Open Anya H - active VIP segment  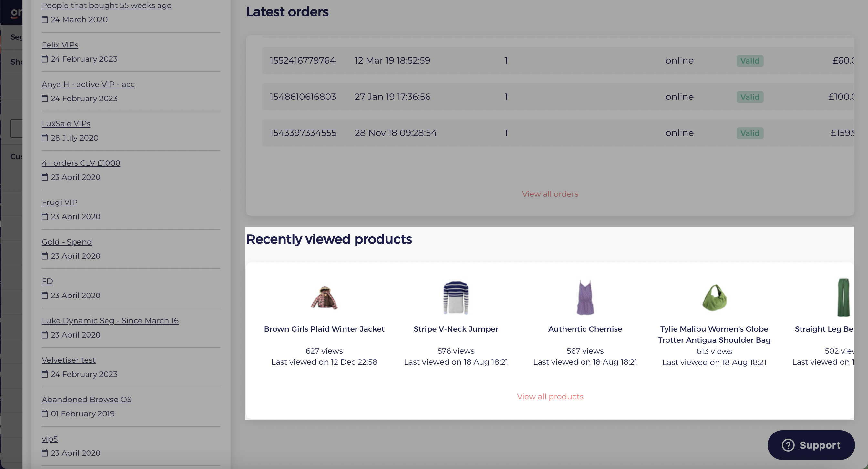click(x=88, y=84)
